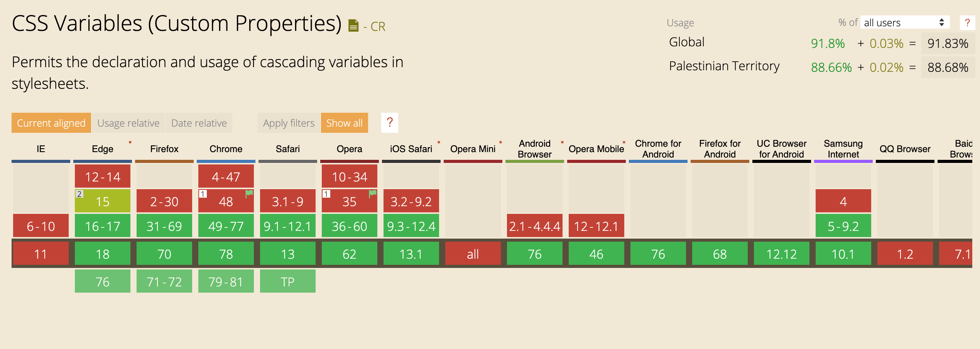Click the IE 11 unsupported cell
The height and width of the screenshot is (349, 980).
pyautogui.click(x=41, y=254)
